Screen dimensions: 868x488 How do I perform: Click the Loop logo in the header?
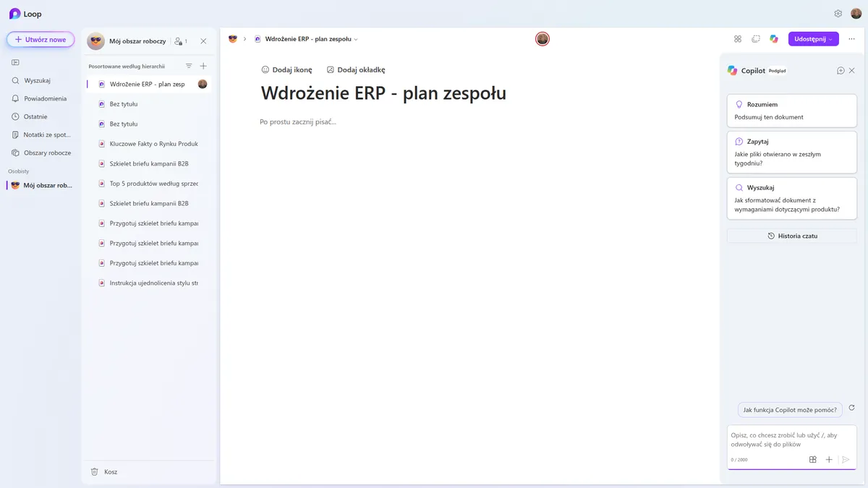[14, 14]
